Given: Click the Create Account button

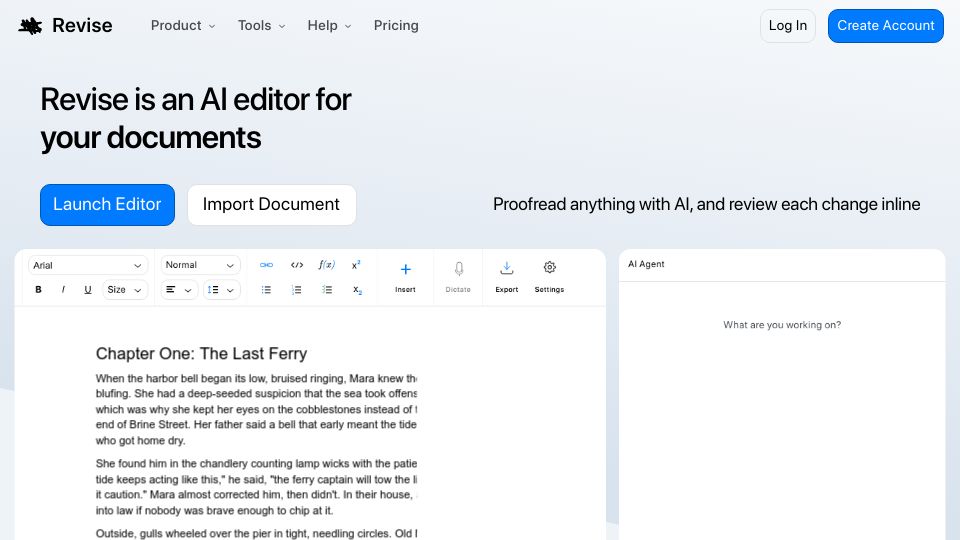Looking at the screenshot, I should [x=885, y=26].
